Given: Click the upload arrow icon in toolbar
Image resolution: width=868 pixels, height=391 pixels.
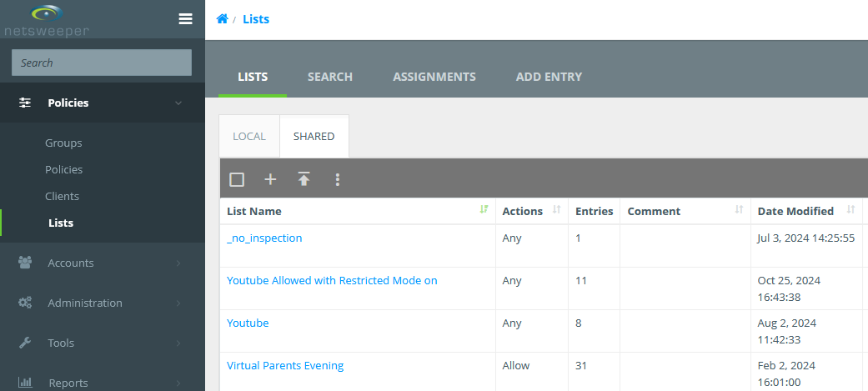Looking at the screenshot, I should point(304,179).
